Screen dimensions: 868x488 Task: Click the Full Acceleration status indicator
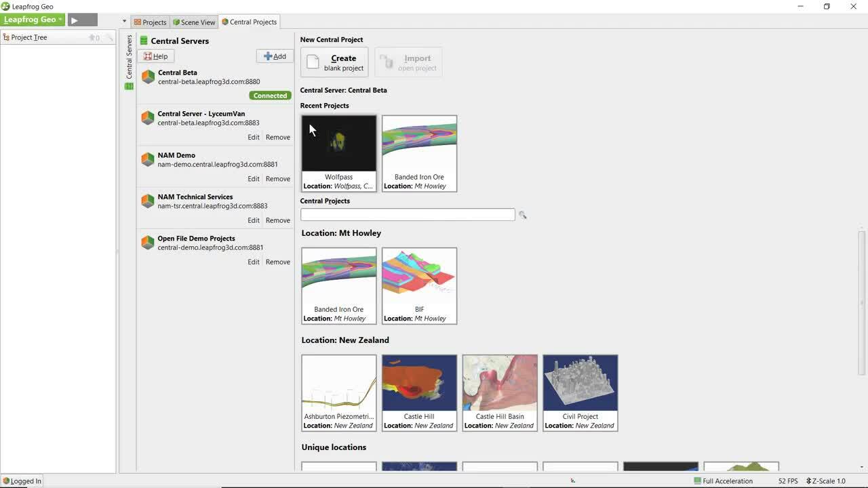pyautogui.click(x=723, y=481)
